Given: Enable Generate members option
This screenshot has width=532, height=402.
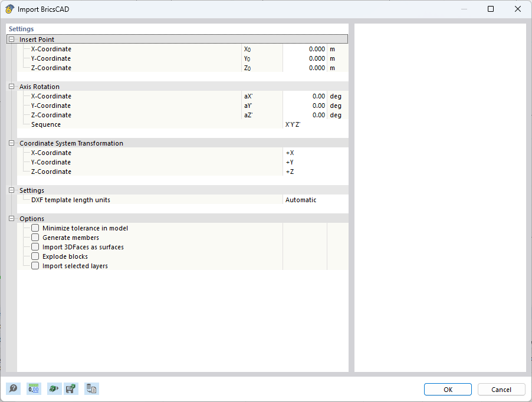Looking at the screenshot, I should [x=35, y=238].
